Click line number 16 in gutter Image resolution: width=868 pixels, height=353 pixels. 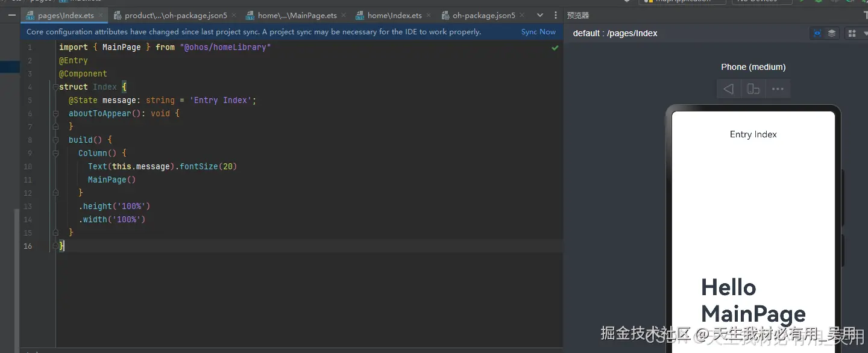click(28, 246)
